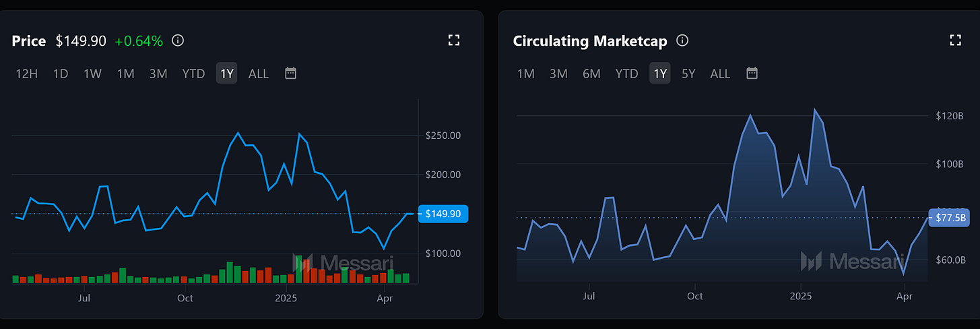Select 3M range on Marketcap chart
Image resolution: width=980 pixels, height=329 pixels.
click(x=558, y=73)
